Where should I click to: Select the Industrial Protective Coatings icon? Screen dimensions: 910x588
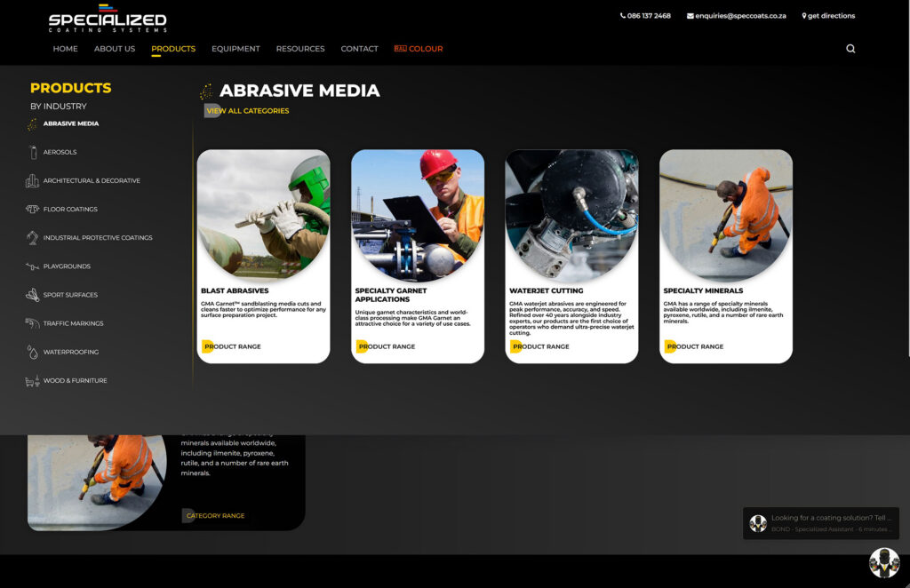32,237
